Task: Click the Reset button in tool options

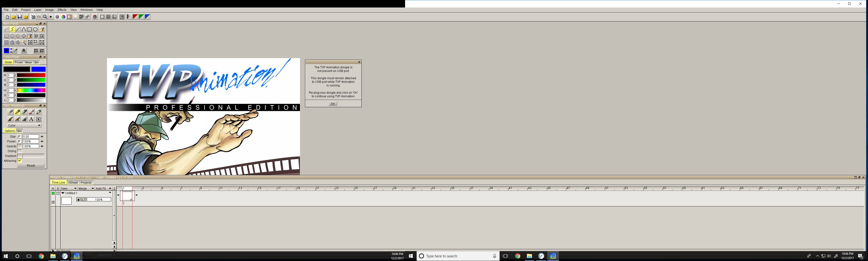Action: click(31, 166)
